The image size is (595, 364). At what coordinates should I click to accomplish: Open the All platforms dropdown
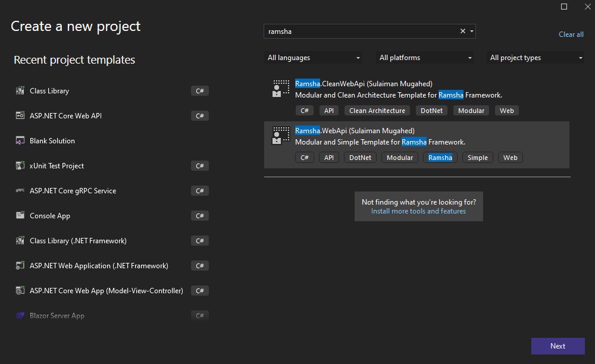424,57
